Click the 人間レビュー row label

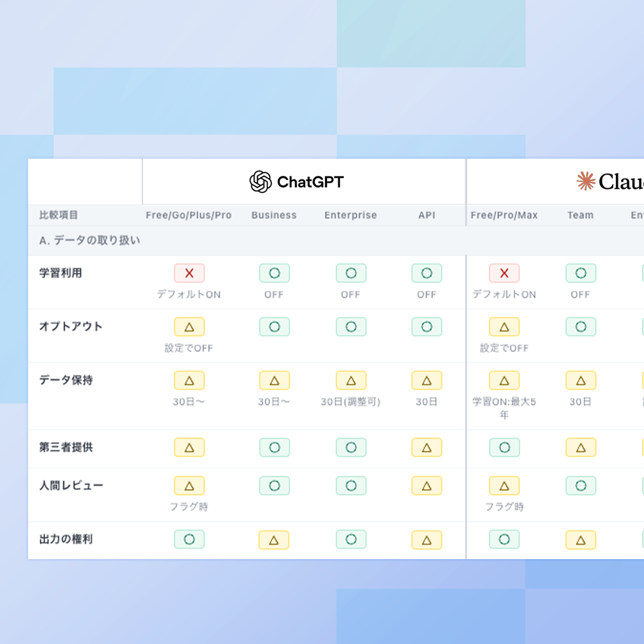pos(71,486)
